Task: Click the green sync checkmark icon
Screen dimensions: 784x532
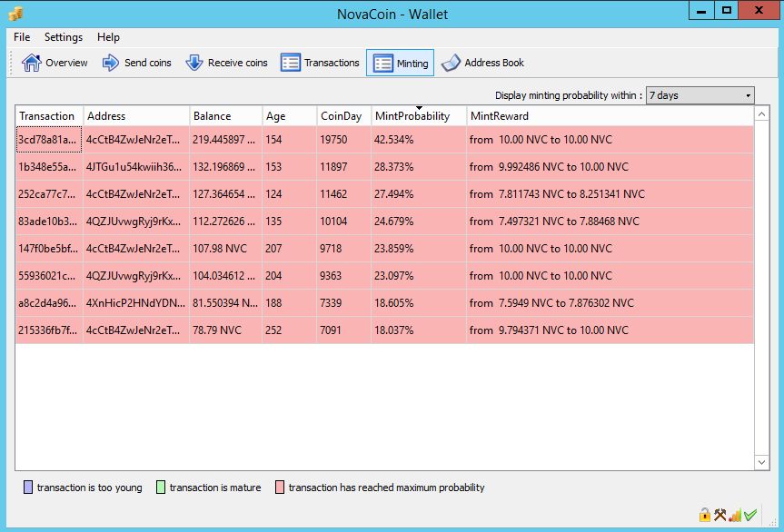Action: coord(750,515)
